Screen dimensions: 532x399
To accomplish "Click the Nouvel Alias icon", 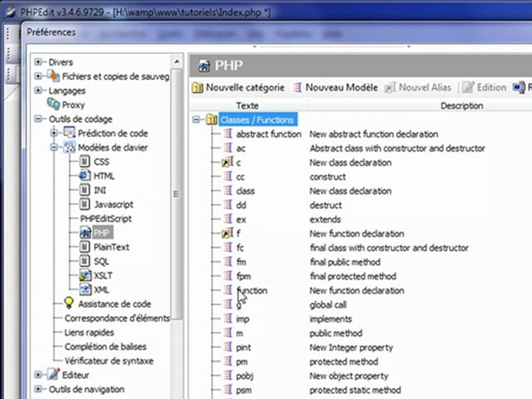I will click(x=390, y=88).
